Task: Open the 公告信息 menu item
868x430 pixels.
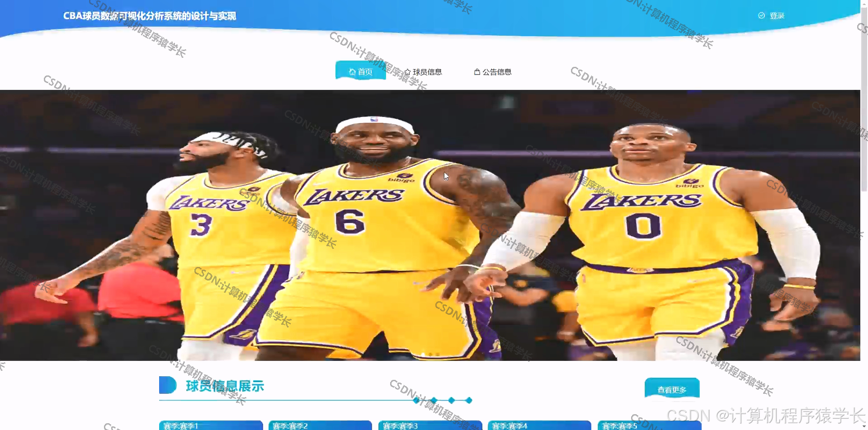Action: (x=497, y=72)
